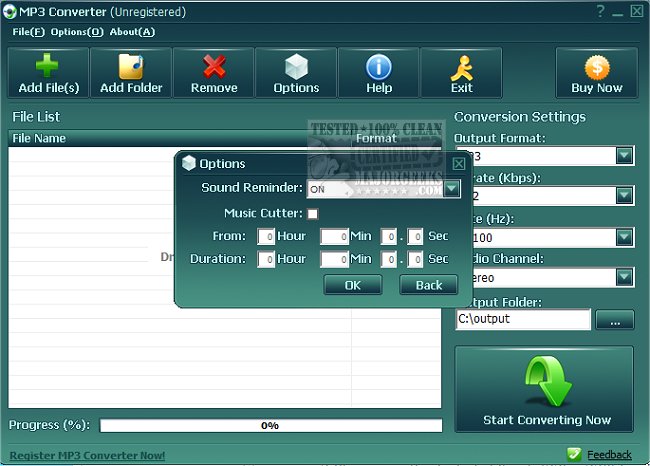Click the Register MP3 Converter Now! link
This screenshot has width=650, height=466.
[87, 455]
